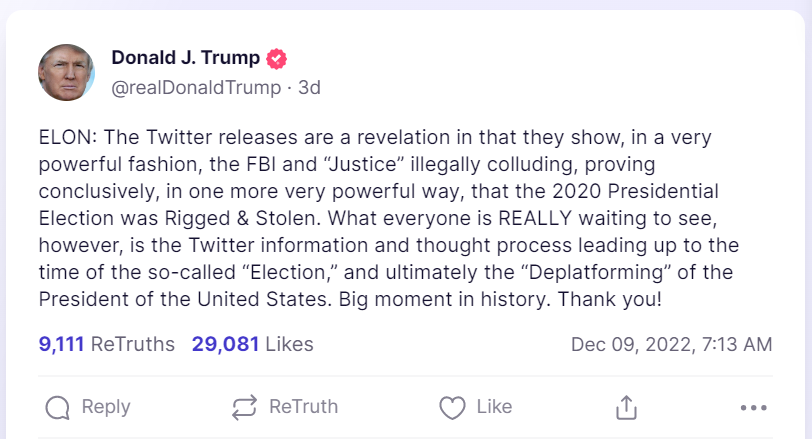812x439 pixels.
Task: Open the profile avatar next to the name
Action: coord(68,73)
